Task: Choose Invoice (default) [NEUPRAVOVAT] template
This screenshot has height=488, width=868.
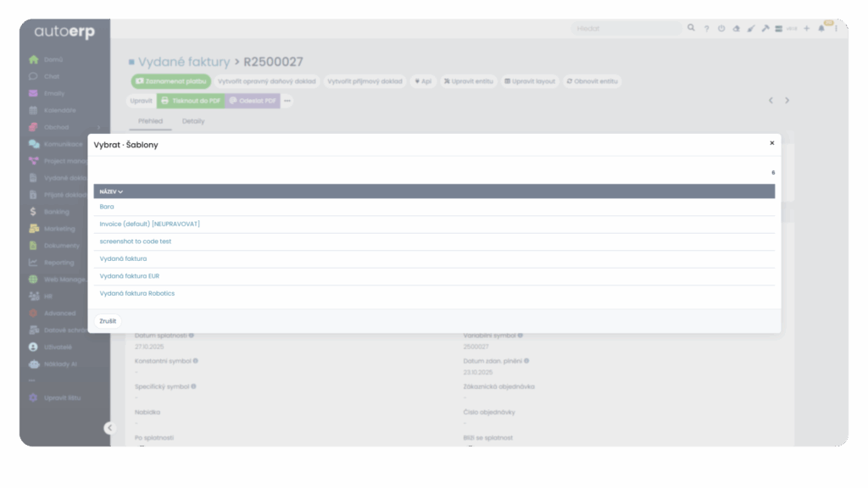Action: coord(149,224)
